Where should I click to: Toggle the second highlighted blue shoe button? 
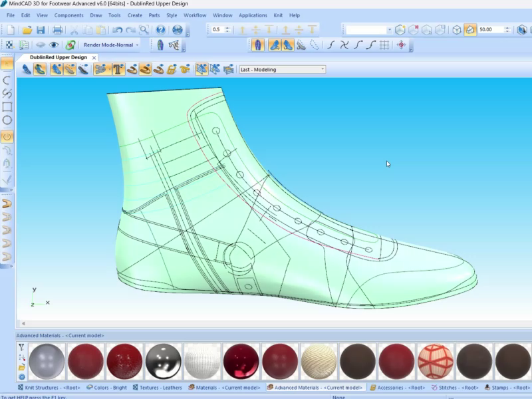pos(288,45)
